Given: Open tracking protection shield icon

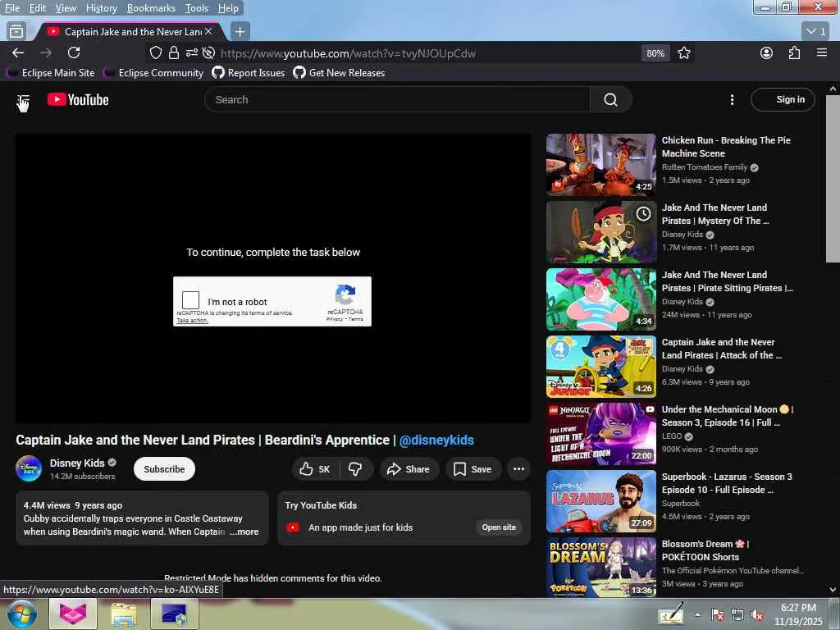Looking at the screenshot, I should (156, 53).
